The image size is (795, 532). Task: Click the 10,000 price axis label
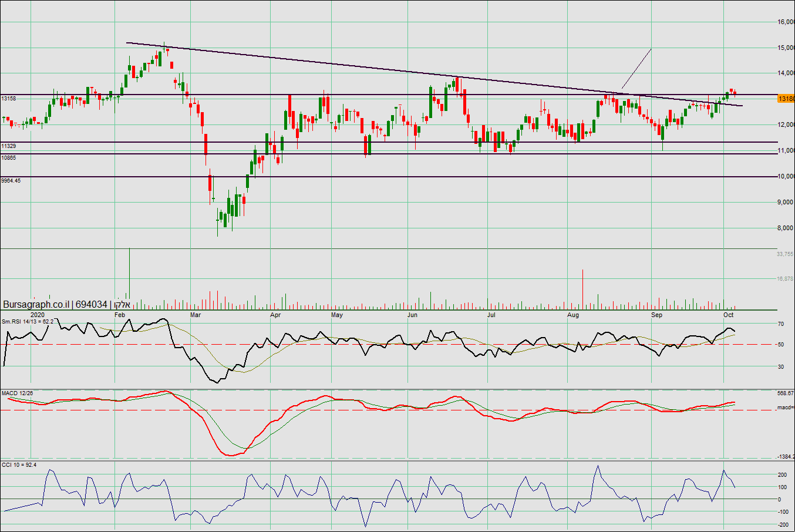coord(786,176)
